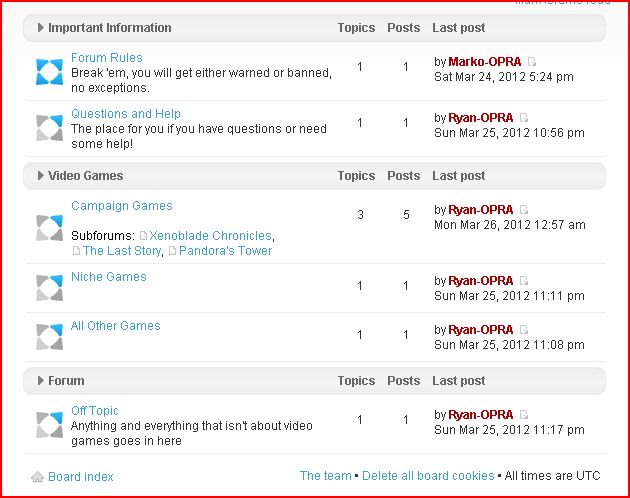Click the Questions and Help description text
Image resolution: width=630 pixels, height=498 pixels.
[x=199, y=136]
